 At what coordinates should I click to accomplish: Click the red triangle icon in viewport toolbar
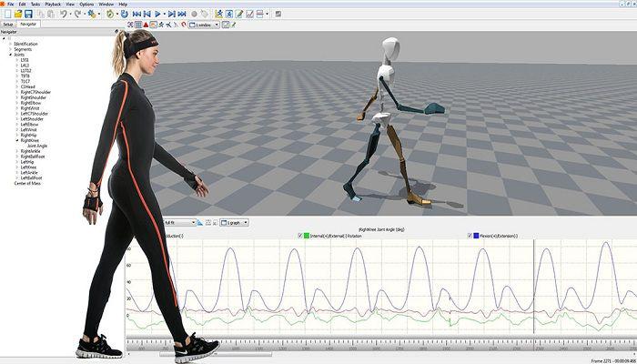pyautogui.click(x=146, y=25)
